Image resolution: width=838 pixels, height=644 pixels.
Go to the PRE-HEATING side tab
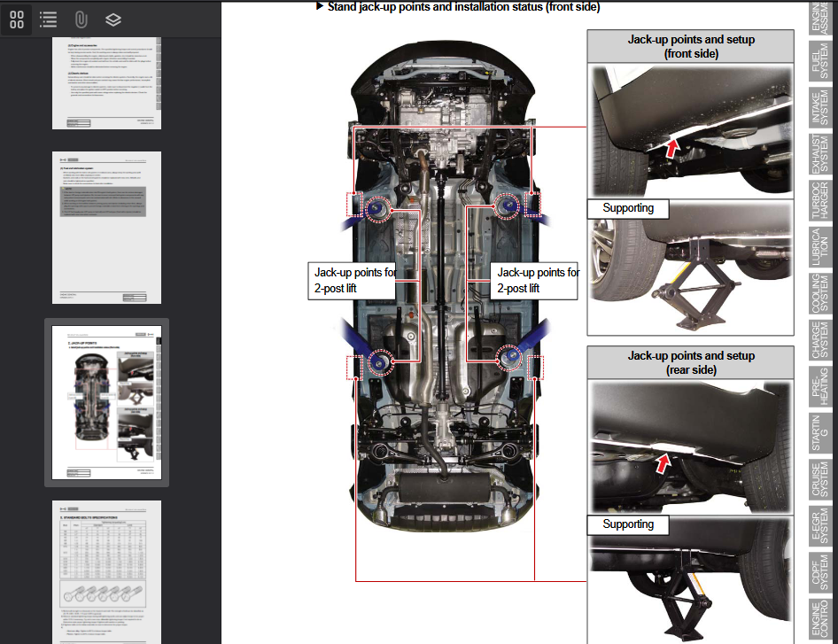(819, 386)
